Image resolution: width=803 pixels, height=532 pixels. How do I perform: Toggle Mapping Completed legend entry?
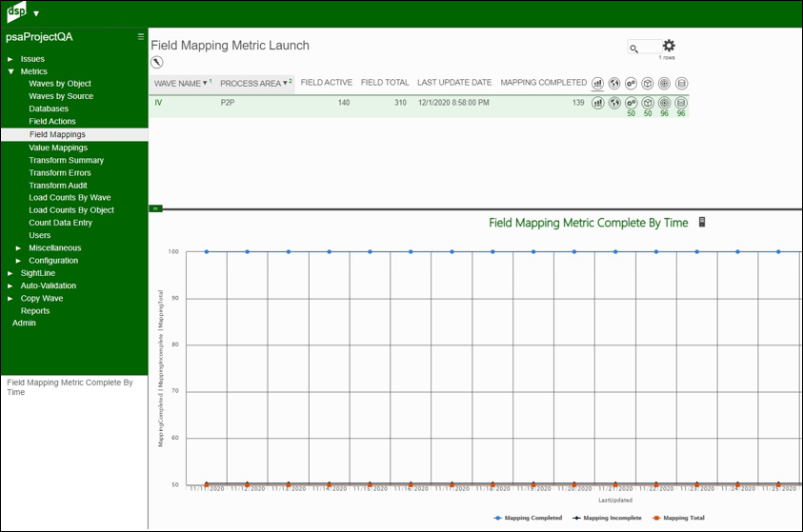[x=528, y=518]
